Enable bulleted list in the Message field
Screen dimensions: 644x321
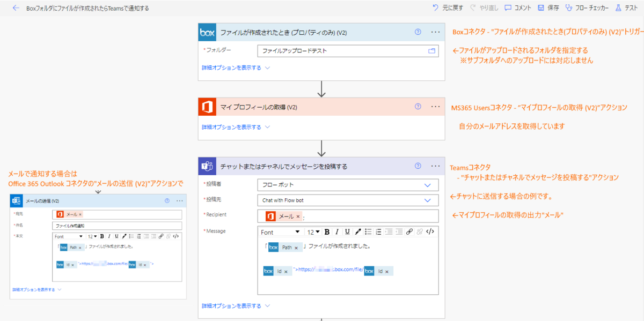click(368, 232)
